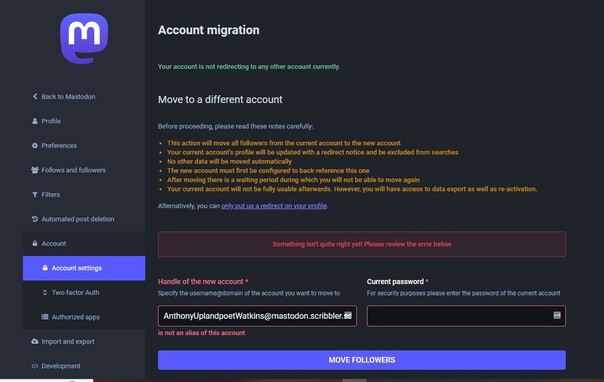This screenshot has width=604, height=382.
Task: Click the Automated post deletion history icon
Action: [x=35, y=219]
